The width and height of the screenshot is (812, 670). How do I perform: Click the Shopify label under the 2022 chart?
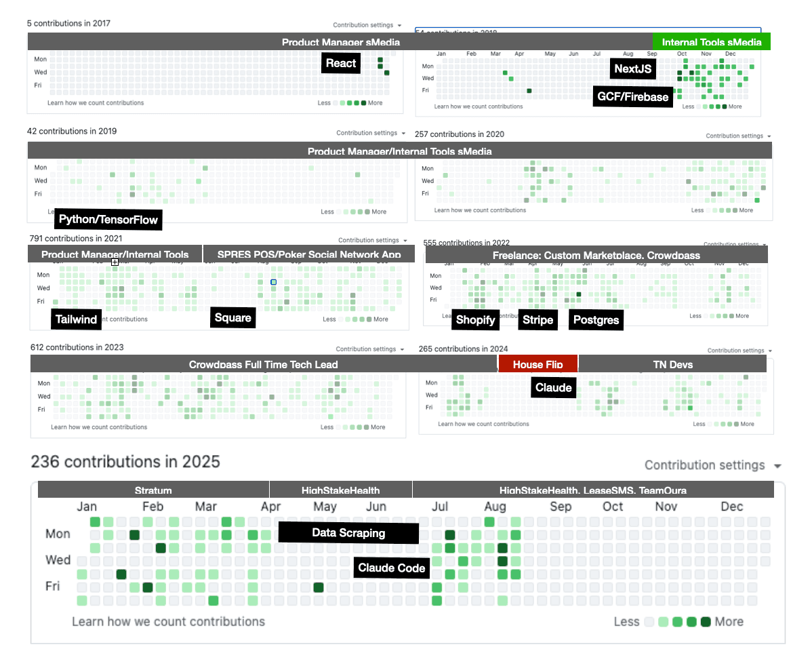point(475,319)
